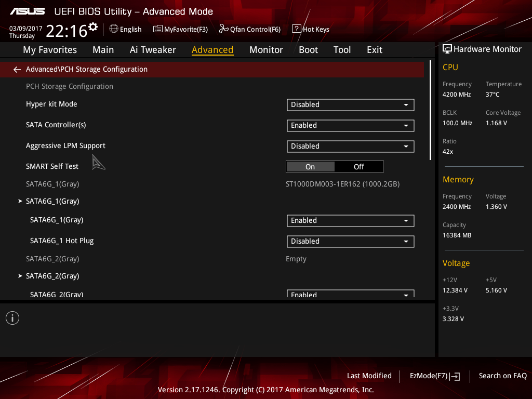532x399 pixels.
Task: Click the 100.0 MHz BCLK value
Action: [x=457, y=123]
